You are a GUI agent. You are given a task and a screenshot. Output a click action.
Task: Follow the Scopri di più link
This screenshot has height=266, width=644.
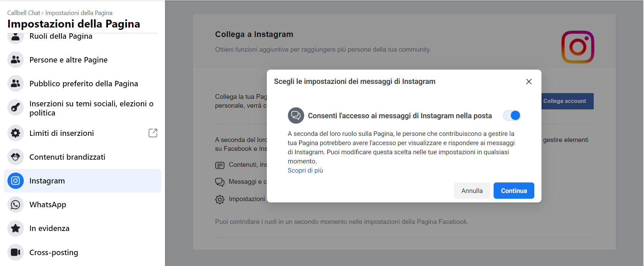pos(305,171)
